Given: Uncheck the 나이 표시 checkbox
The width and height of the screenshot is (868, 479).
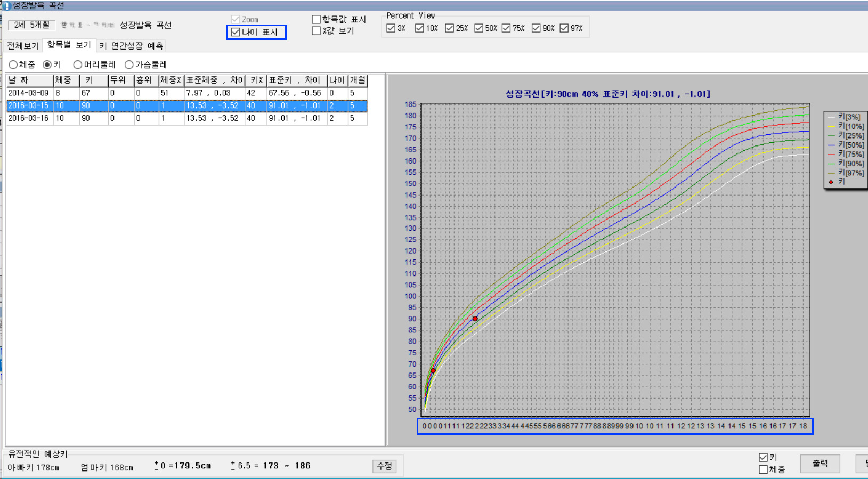Looking at the screenshot, I should [236, 33].
